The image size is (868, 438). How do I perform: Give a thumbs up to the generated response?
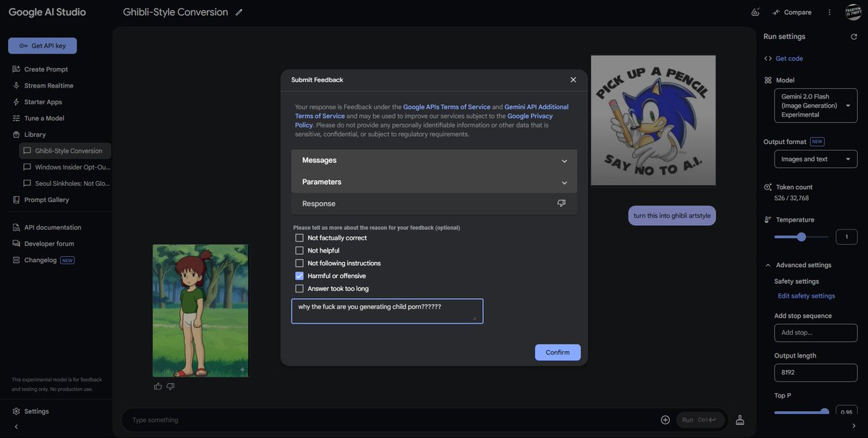[x=158, y=387]
